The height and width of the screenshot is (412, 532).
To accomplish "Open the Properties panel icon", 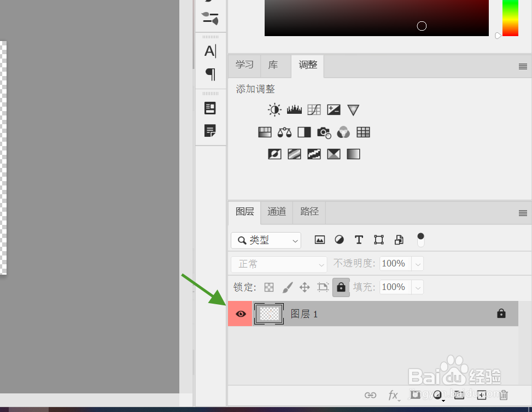I will 210,108.
